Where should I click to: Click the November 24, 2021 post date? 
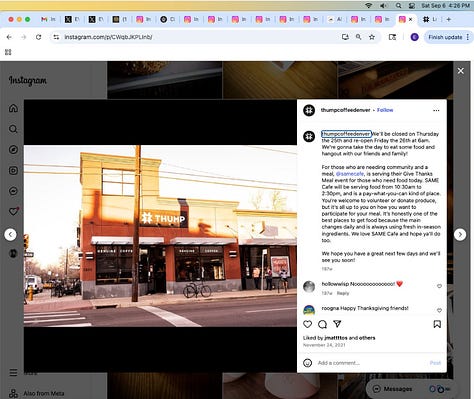[x=324, y=345]
